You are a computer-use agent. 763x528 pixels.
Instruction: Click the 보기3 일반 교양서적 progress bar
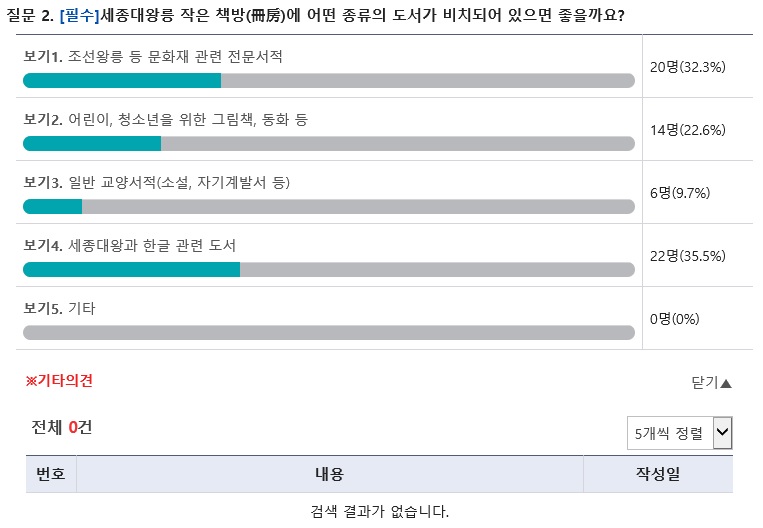pyautogui.click(x=328, y=206)
